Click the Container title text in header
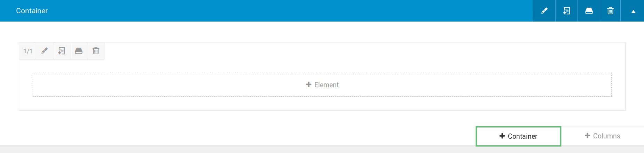644x153 pixels. [x=32, y=11]
